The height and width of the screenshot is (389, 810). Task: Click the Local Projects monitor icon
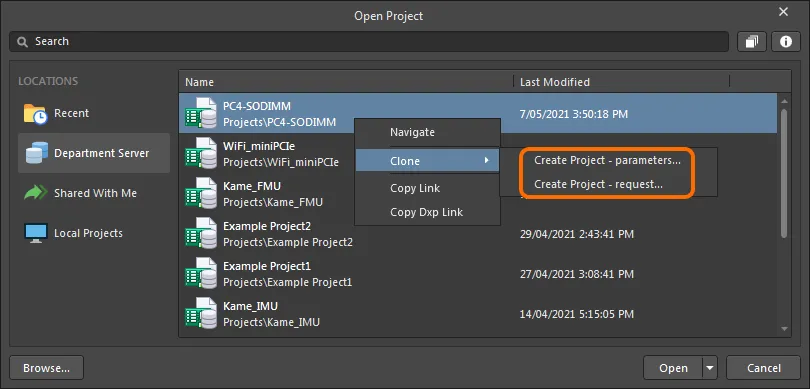pyautogui.click(x=36, y=234)
